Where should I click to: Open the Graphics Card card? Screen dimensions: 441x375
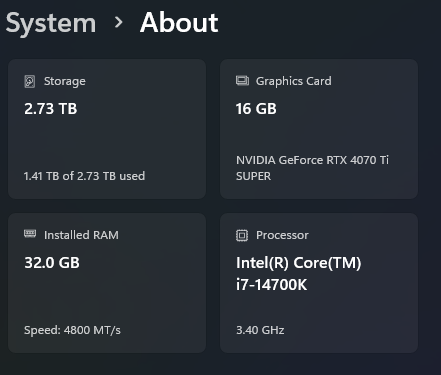319,129
